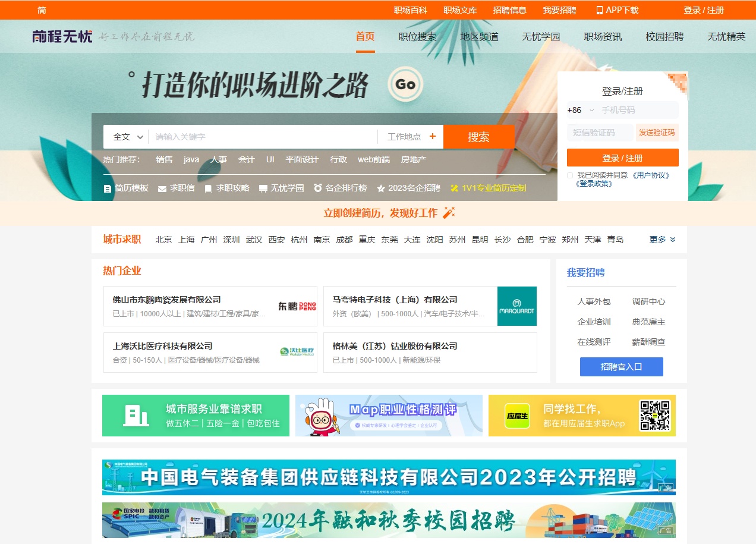Select 深圳 in city job list
This screenshot has height=544, width=756.
coord(232,240)
